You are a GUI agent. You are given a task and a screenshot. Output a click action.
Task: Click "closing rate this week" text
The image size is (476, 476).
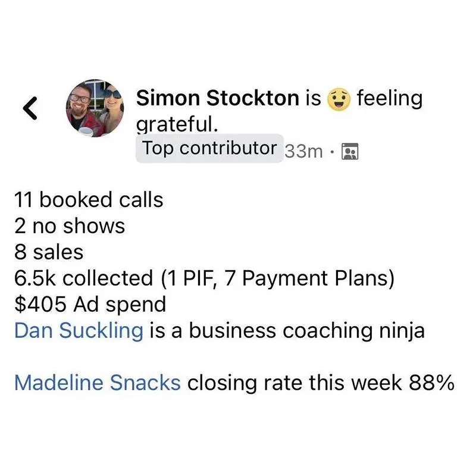pyautogui.click(x=295, y=383)
